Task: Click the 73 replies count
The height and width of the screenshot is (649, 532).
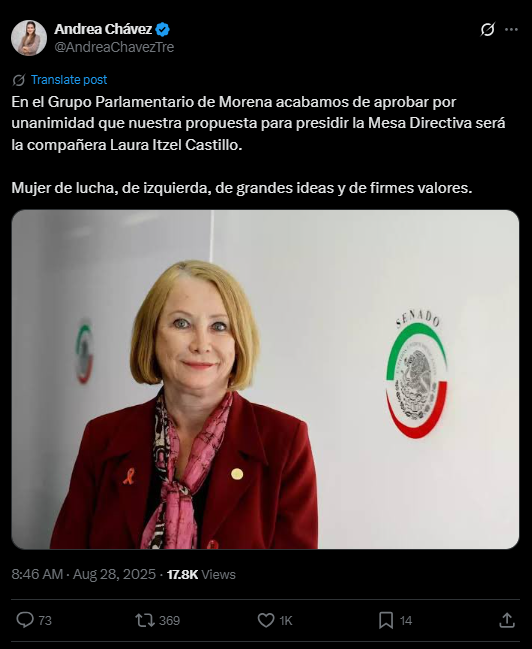Action: click(45, 620)
